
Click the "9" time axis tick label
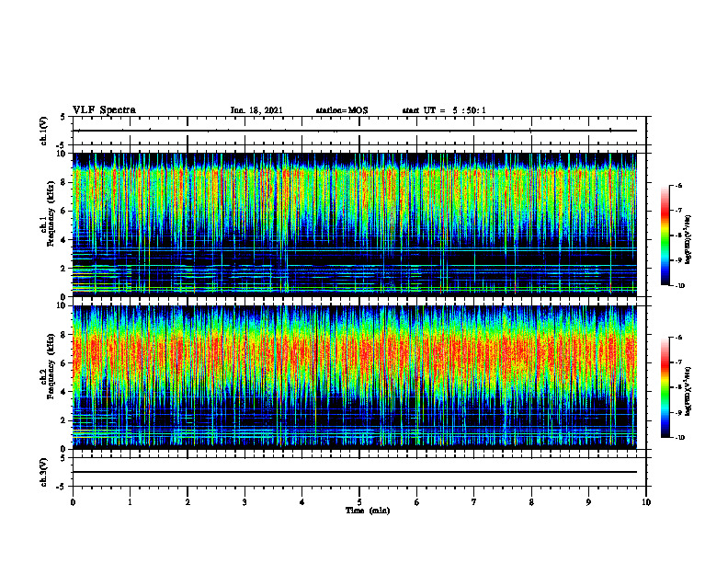[x=588, y=502]
